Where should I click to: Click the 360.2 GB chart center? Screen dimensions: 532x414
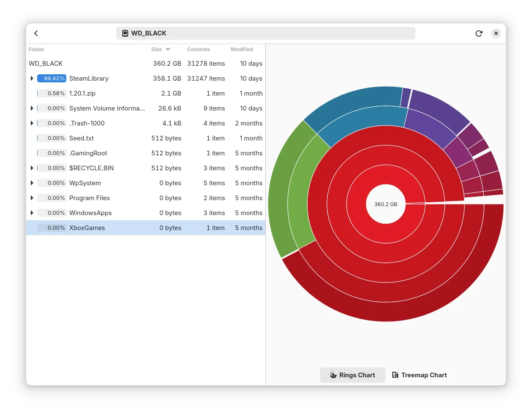tap(385, 204)
